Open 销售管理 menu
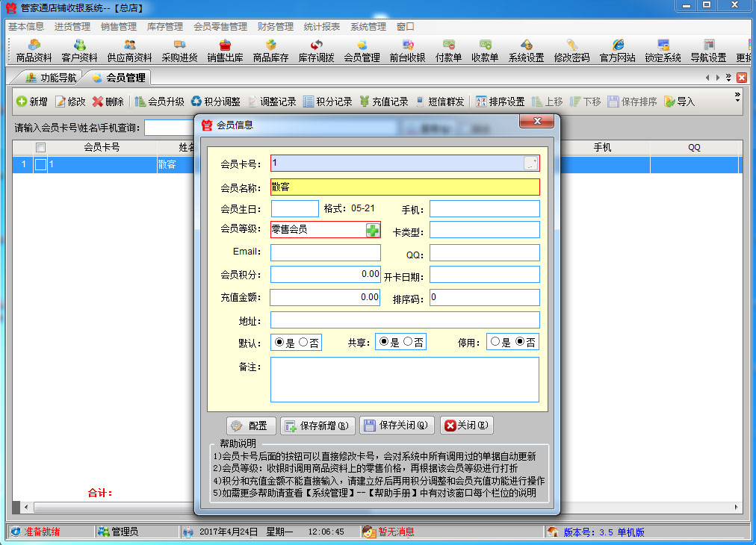Viewport: 756px width, 545px height. 119,26
